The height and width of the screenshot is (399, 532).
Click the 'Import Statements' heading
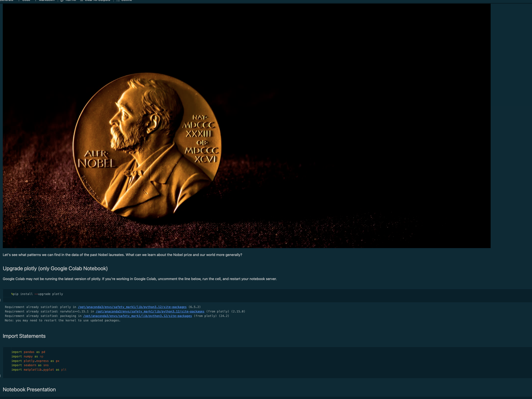click(x=24, y=336)
